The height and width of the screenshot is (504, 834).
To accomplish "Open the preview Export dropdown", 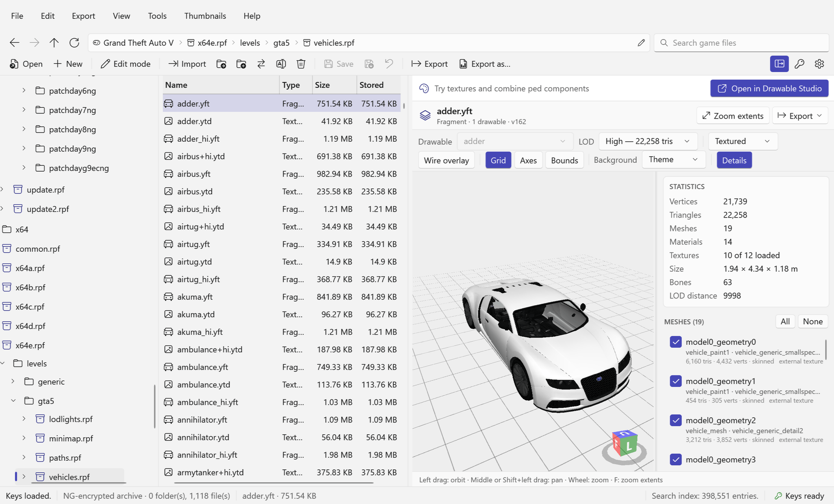I will (x=800, y=116).
